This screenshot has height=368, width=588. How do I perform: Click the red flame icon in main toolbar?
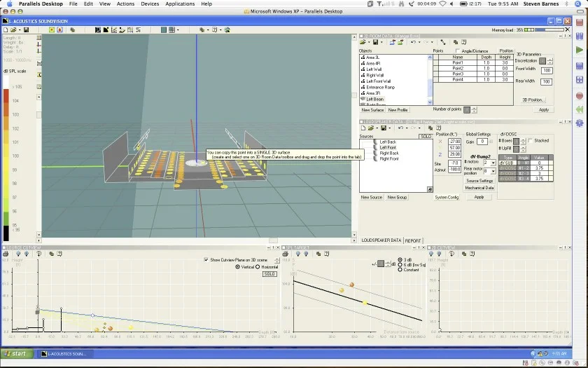coord(59,29)
